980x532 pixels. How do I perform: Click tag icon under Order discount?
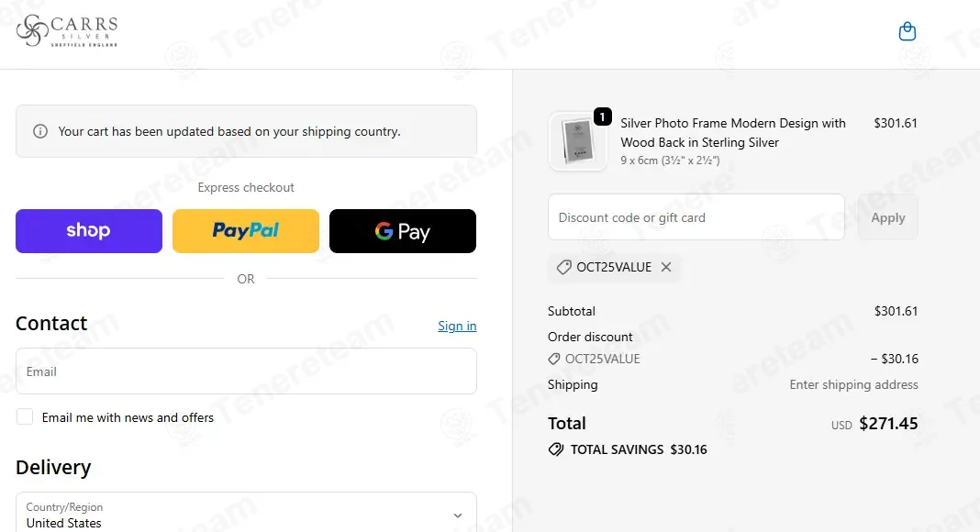(x=554, y=360)
